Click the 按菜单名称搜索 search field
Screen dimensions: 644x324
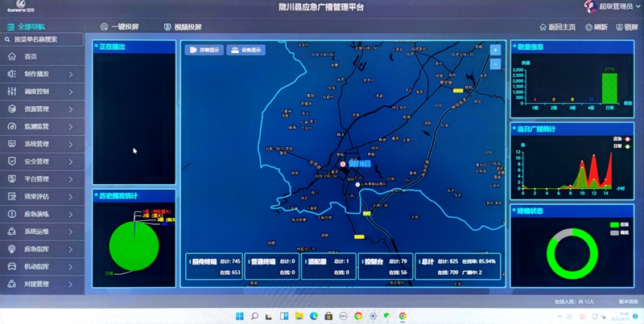click(44, 39)
